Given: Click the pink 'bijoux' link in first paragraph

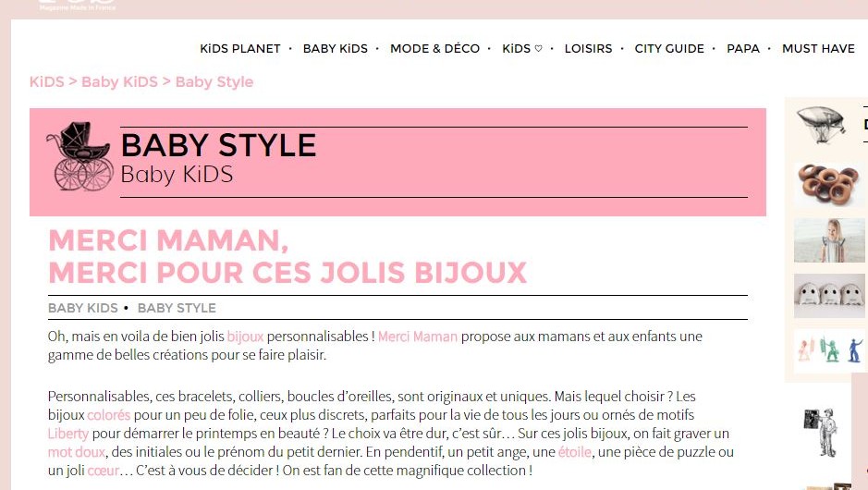Looking at the screenshot, I should pos(245,337).
